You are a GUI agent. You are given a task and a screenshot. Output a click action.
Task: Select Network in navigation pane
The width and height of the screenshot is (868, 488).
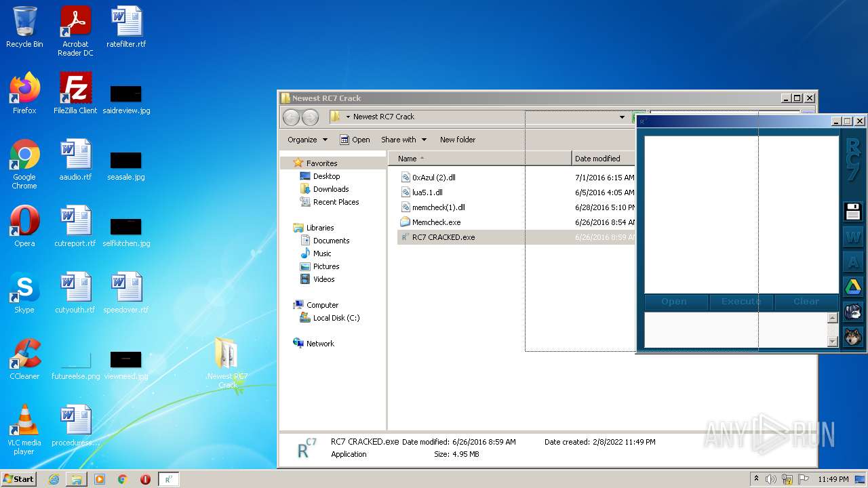click(320, 344)
